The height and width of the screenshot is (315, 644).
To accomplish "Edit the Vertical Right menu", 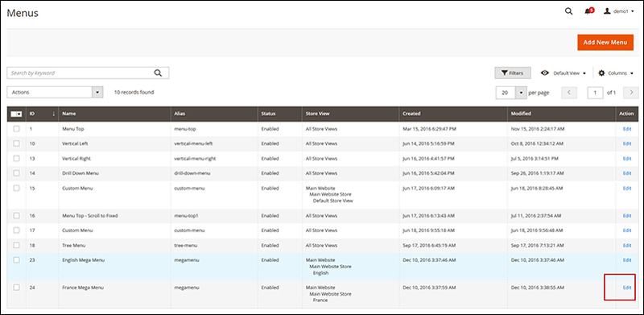I will click(x=627, y=159).
